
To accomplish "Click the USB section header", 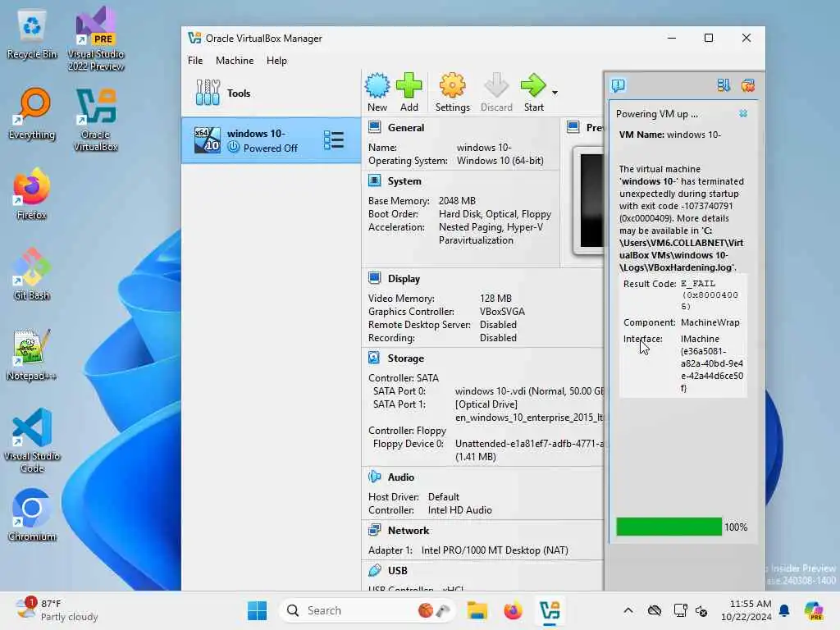I will tap(397, 571).
